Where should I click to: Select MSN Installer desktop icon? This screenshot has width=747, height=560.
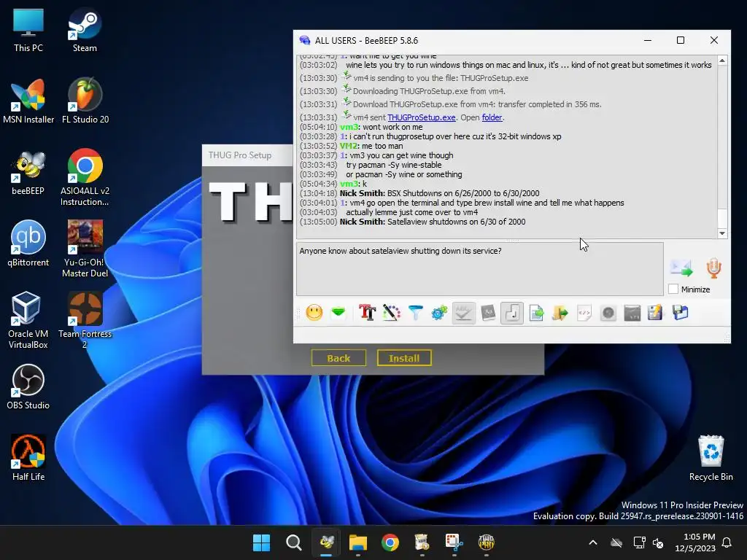coord(28,102)
